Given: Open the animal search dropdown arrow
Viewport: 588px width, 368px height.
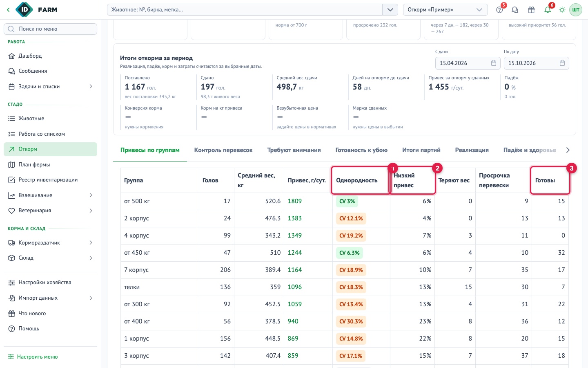Looking at the screenshot, I should [390, 10].
